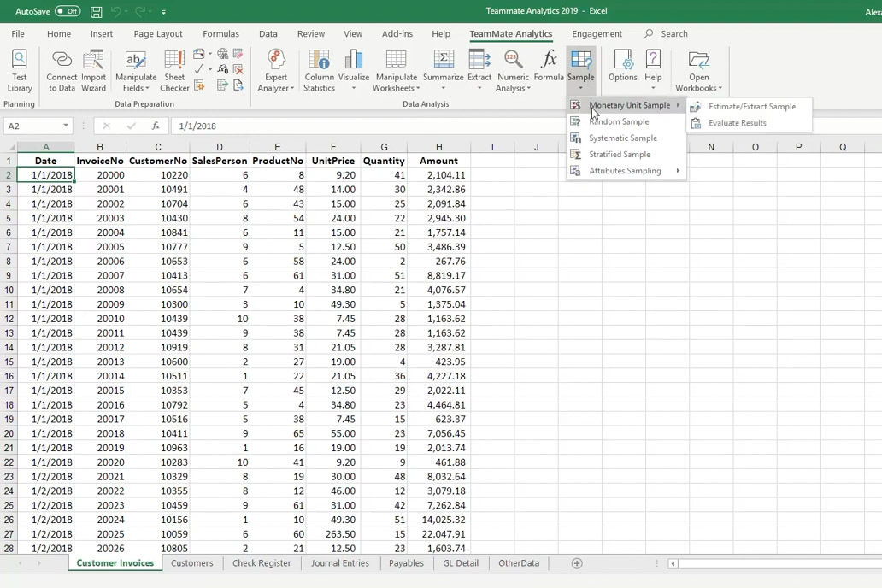Image resolution: width=882 pixels, height=588 pixels.
Task: Open the Sheet Checker tool
Action: (174, 70)
